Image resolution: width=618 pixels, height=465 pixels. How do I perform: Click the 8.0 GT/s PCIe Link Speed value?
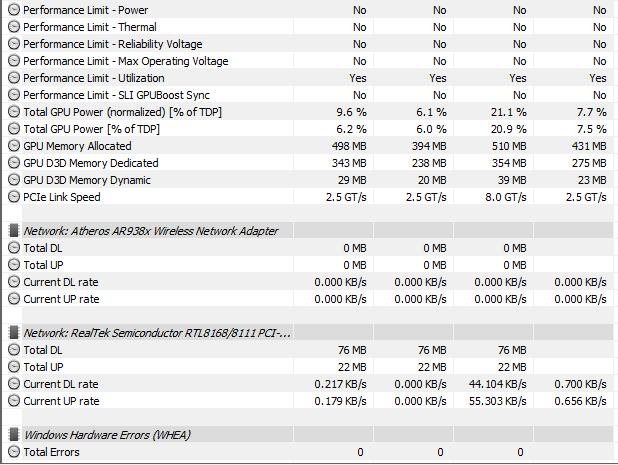point(505,197)
